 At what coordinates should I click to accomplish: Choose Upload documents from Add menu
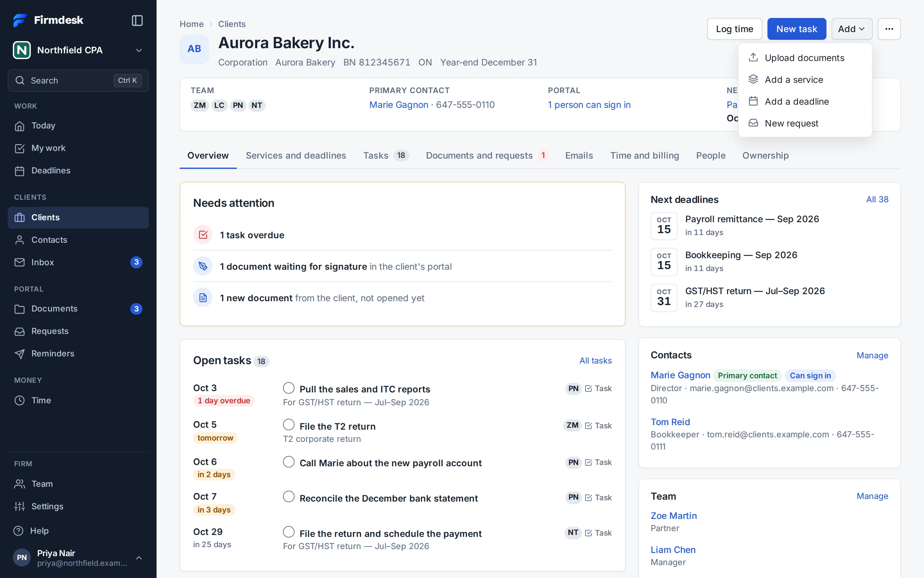tap(805, 58)
